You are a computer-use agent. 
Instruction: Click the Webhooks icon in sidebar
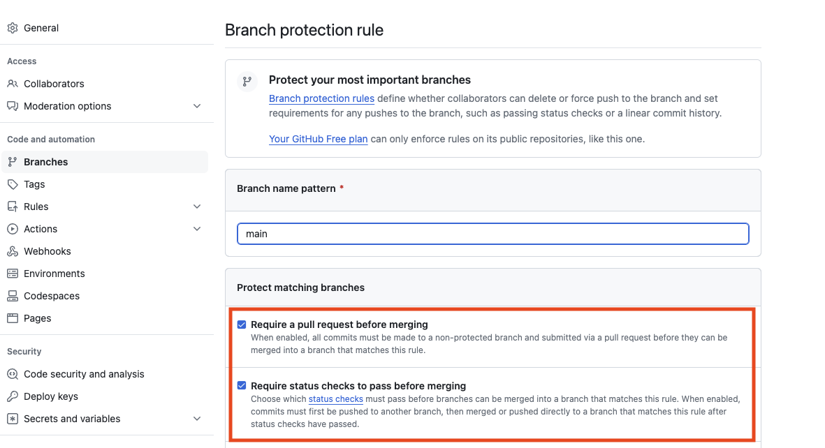point(13,251)
